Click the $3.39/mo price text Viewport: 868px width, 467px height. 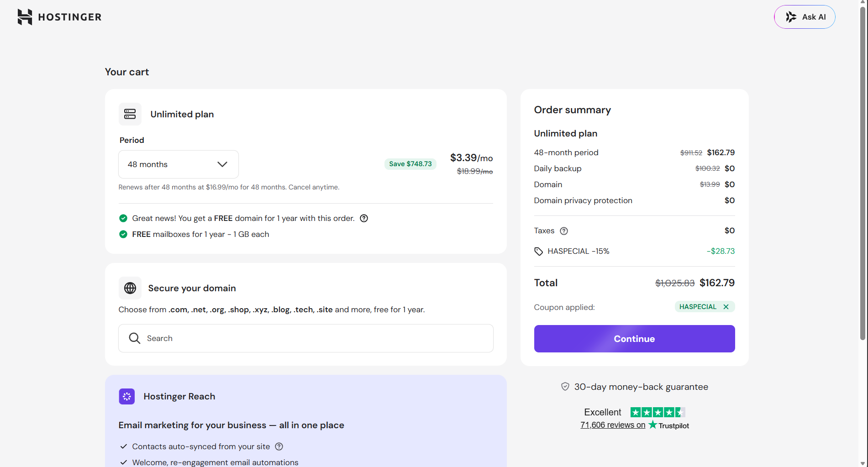472,158
